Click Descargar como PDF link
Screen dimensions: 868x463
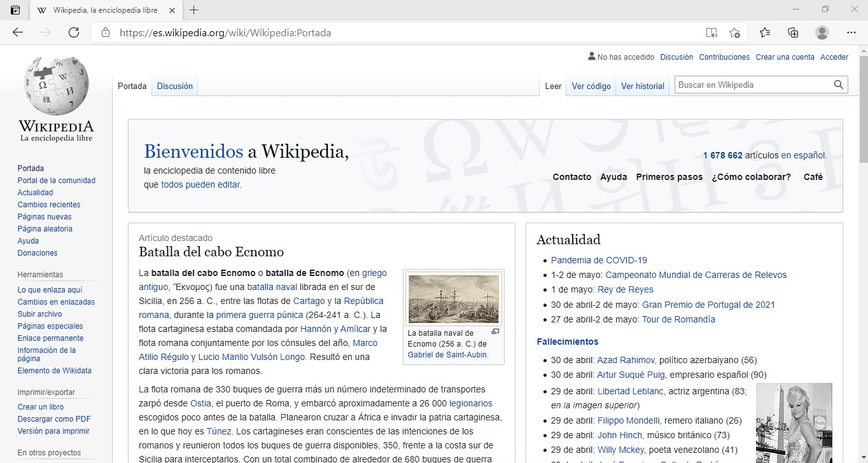tap(54, 419)
